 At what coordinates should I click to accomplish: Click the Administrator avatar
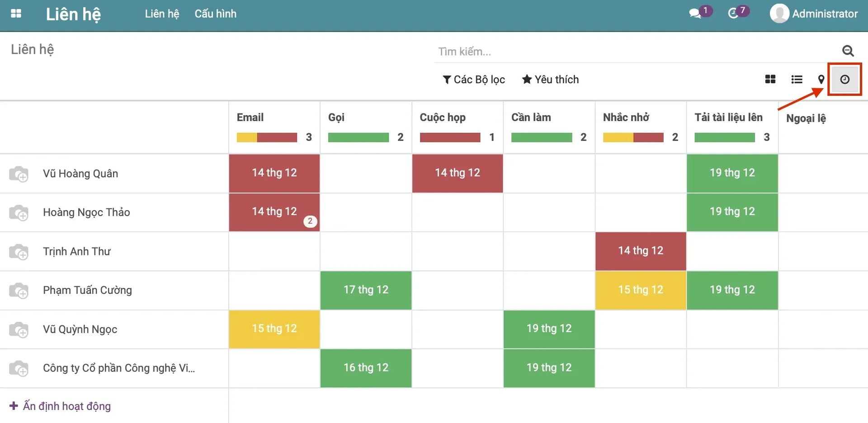(779, 14)
